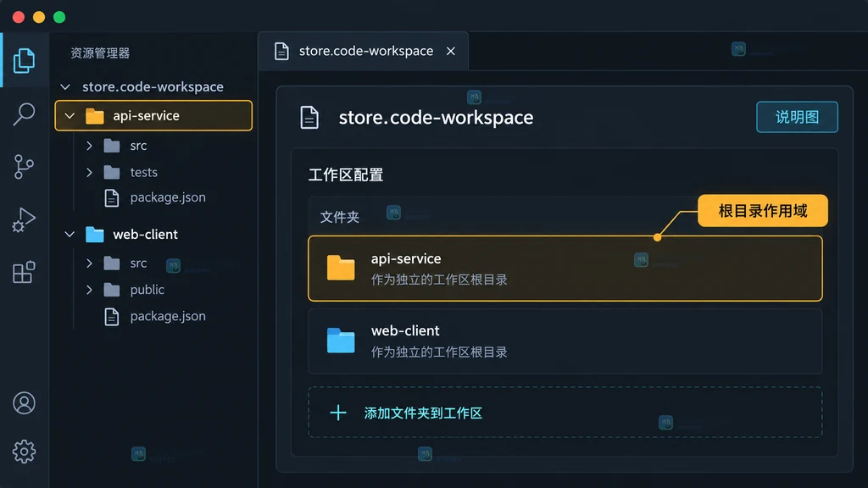Collapse the store.code-workspace root chevron
The width and height of the screenshot is (868, 488).
[x=65, y=87]
